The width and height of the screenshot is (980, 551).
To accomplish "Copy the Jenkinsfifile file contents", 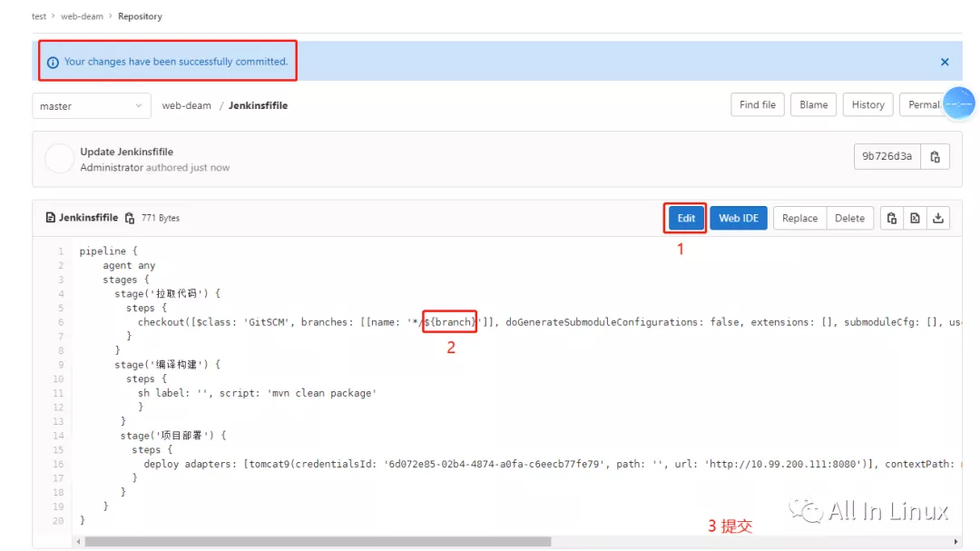I will (x=892, y=218).
